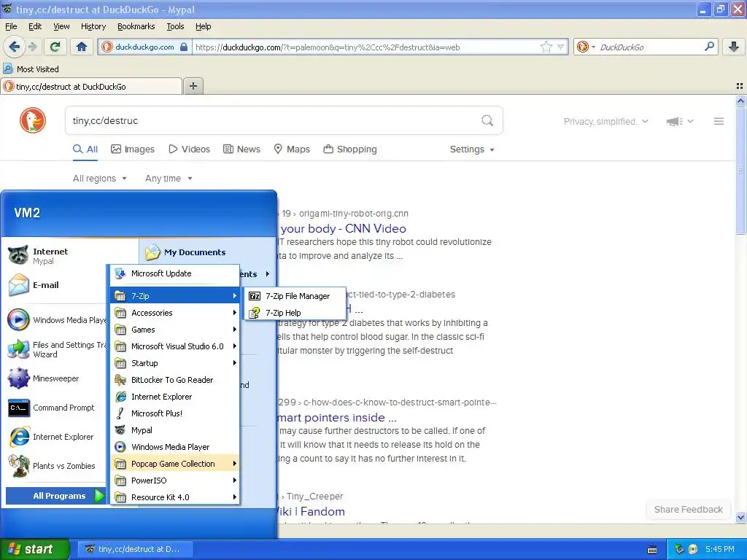The width and height of the screenshot is (747, 560).
Task: Launch Microsoft Update from programs list
Action: [175, 273]
